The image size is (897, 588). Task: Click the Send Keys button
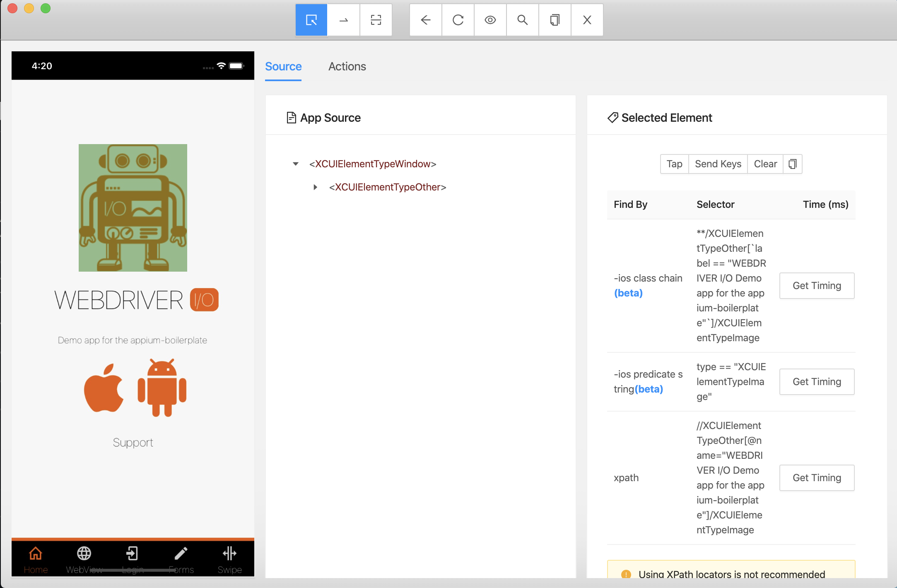point(718,164)
